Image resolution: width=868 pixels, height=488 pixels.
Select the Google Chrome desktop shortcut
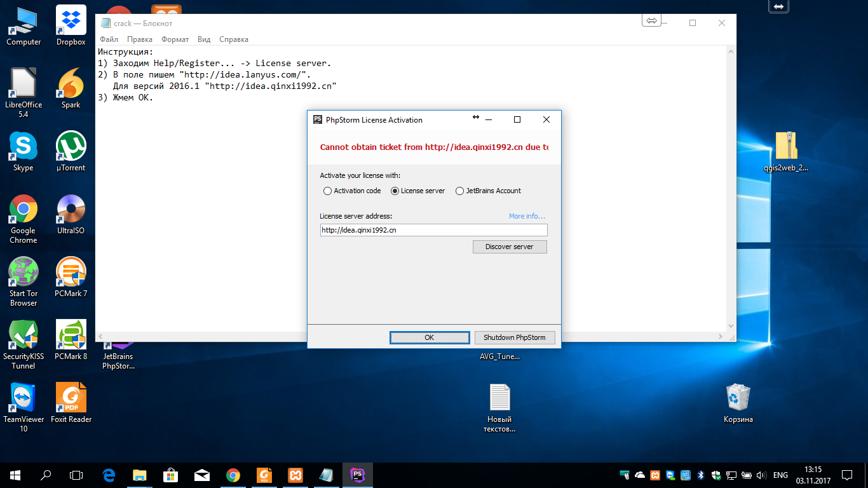click(x=24, y=219)
